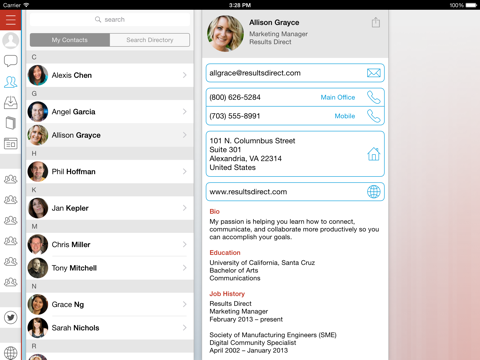This screenshot has width=480, height=360.
Task: Open Allison Grayce's row chevron
Action: [184, 135]
